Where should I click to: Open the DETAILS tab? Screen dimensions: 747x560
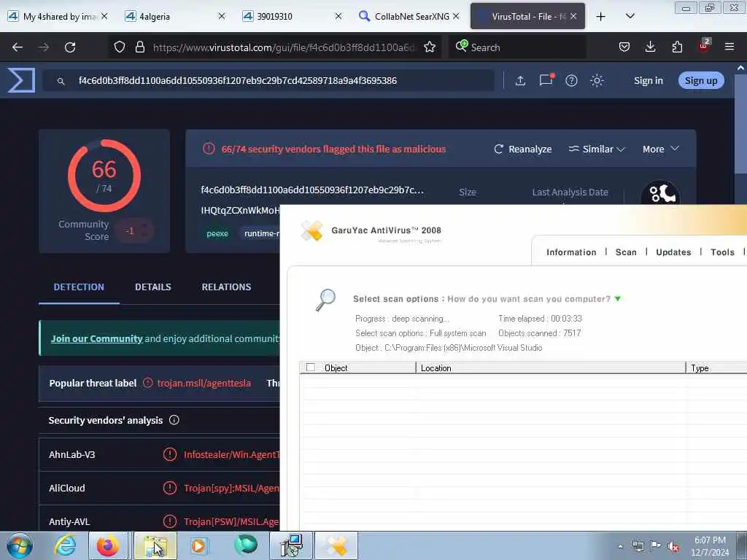tap(153, 287)
